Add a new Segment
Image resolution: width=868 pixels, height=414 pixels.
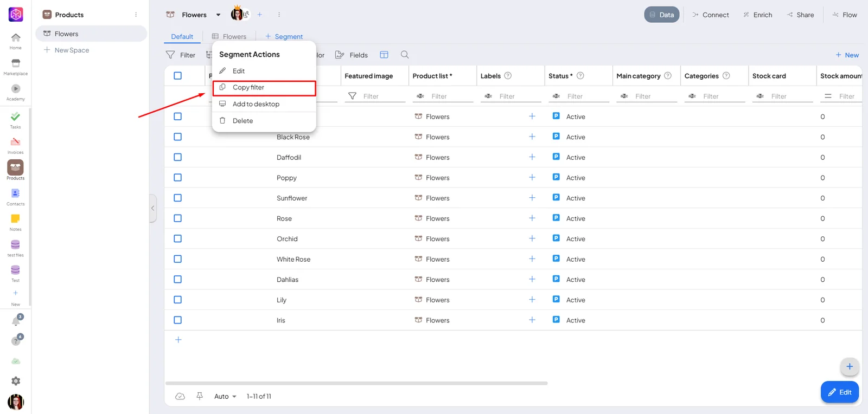(284, 36)
